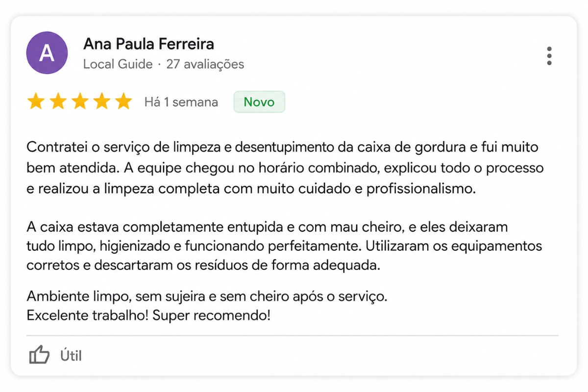
Task: Select the first rating star
Action: (35, 102)
